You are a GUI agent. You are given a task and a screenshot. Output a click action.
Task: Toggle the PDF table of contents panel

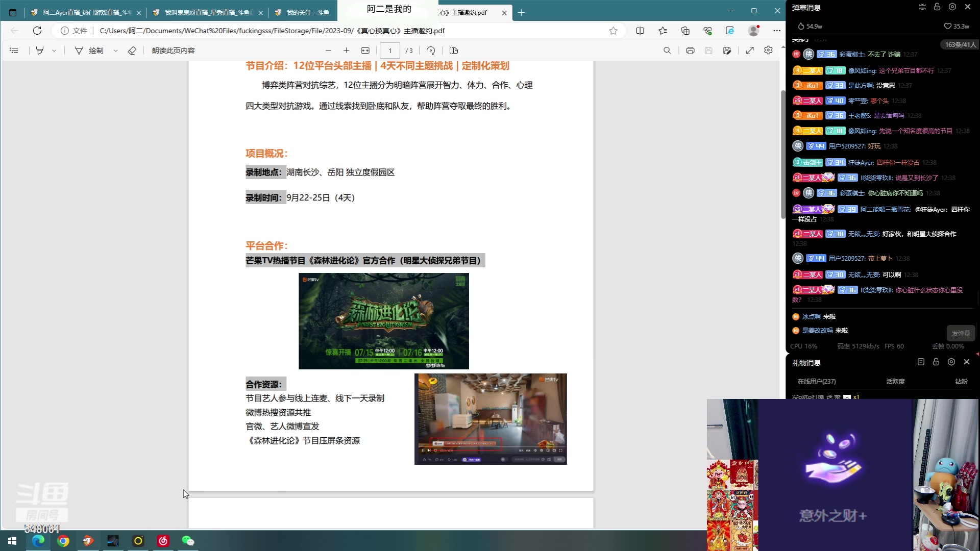pyautogui.click(x=14, y=51)
